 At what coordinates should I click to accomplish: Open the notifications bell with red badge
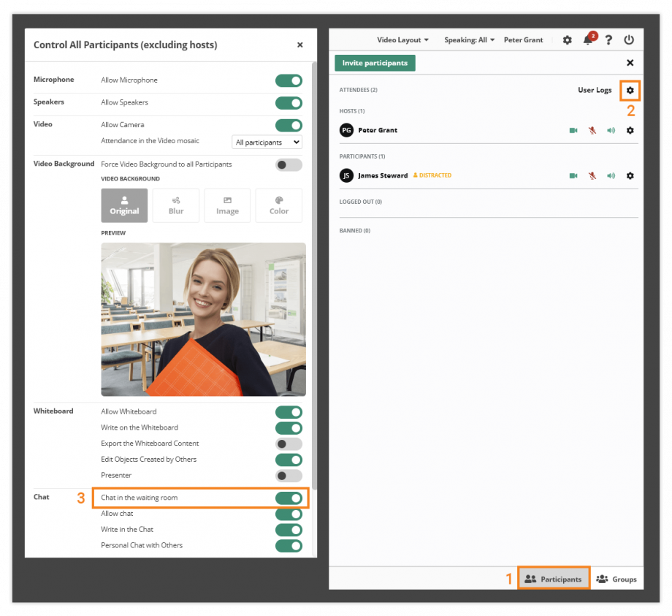pyautogui.click(x=588, y=40)
